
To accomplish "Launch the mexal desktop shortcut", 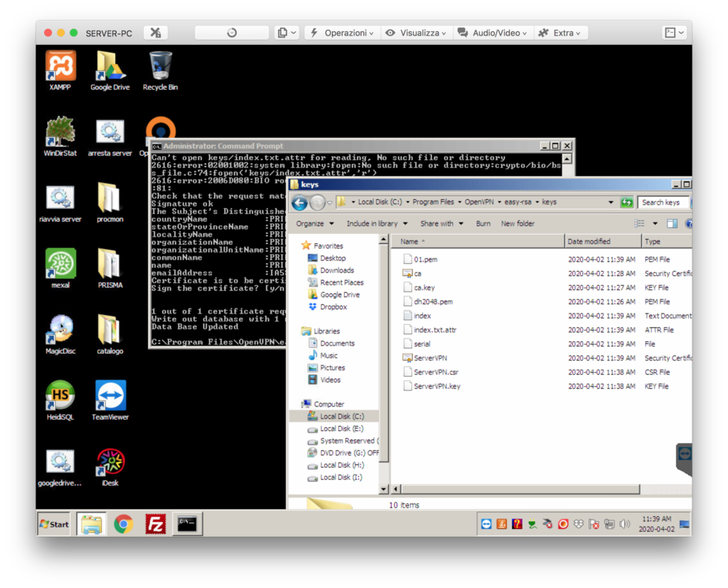I will click(x=60, y=269).
